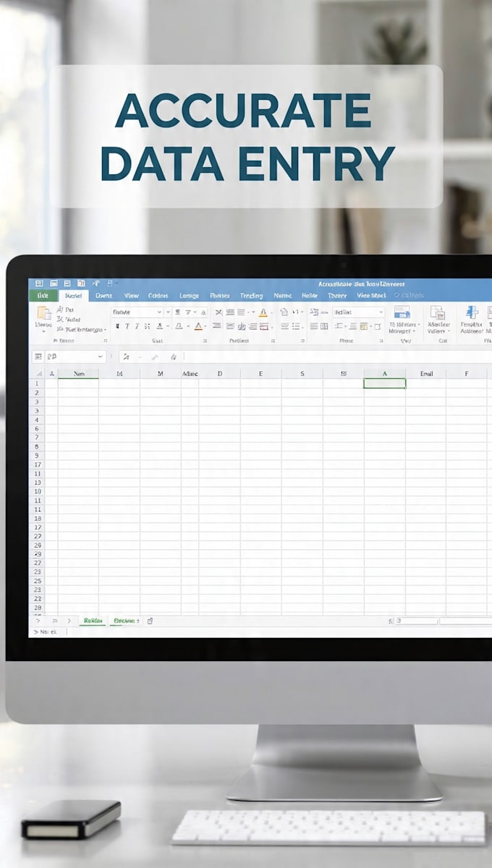Click the select-all corner of the grid
Image resolution: width=492 pixels, height=868 pixels.
37,374
